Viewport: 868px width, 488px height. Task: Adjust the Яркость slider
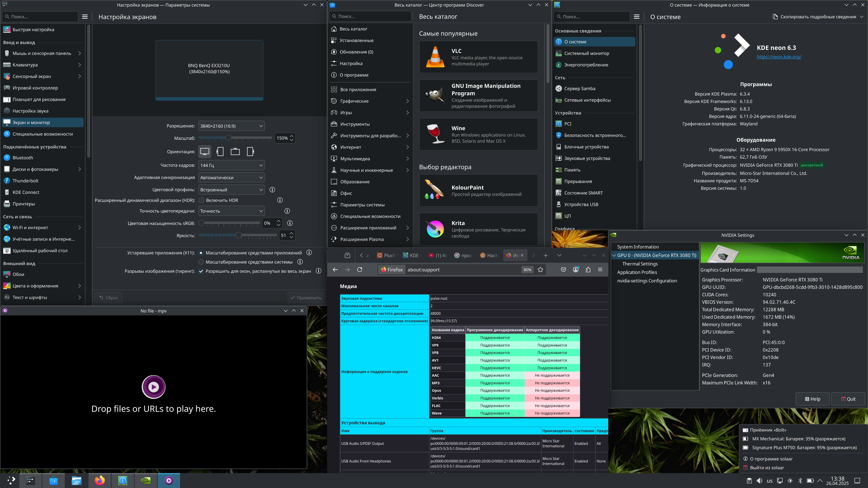(x=238, y=235)
